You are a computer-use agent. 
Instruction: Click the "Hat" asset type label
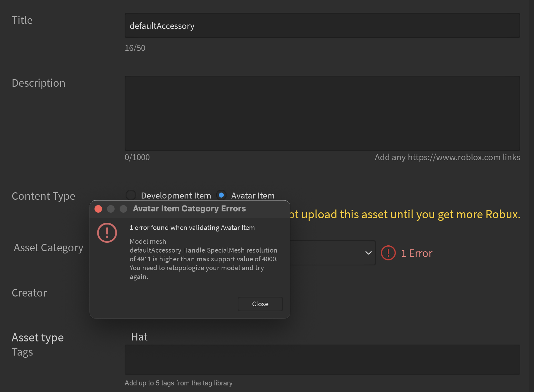pyautogui.click(x=139, y=336)
